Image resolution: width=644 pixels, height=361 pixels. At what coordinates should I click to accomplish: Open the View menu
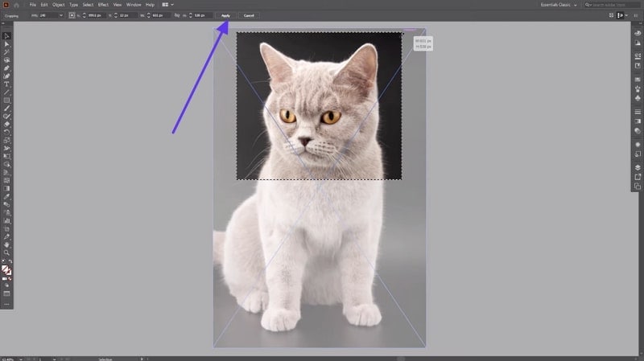(118, 5)
